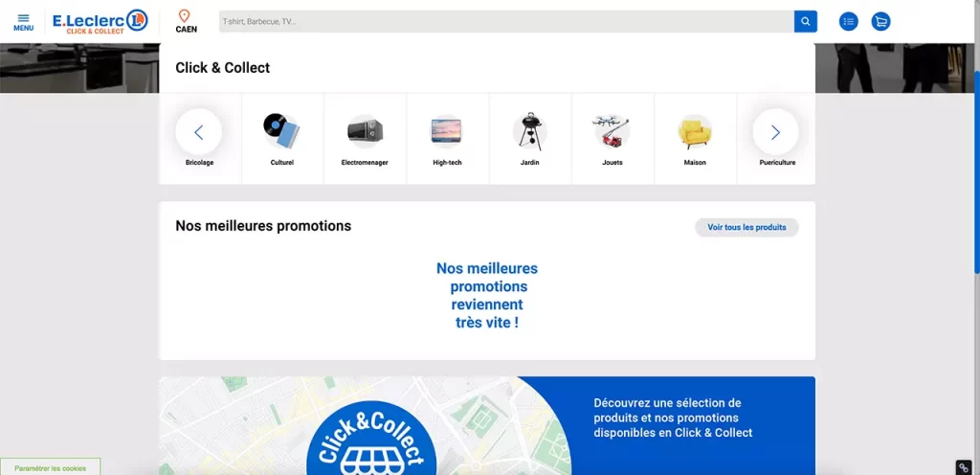Open Paramétrer les cookies button
Image resolution: width=980 pixels, height=475 pixels.
point(50,467)
